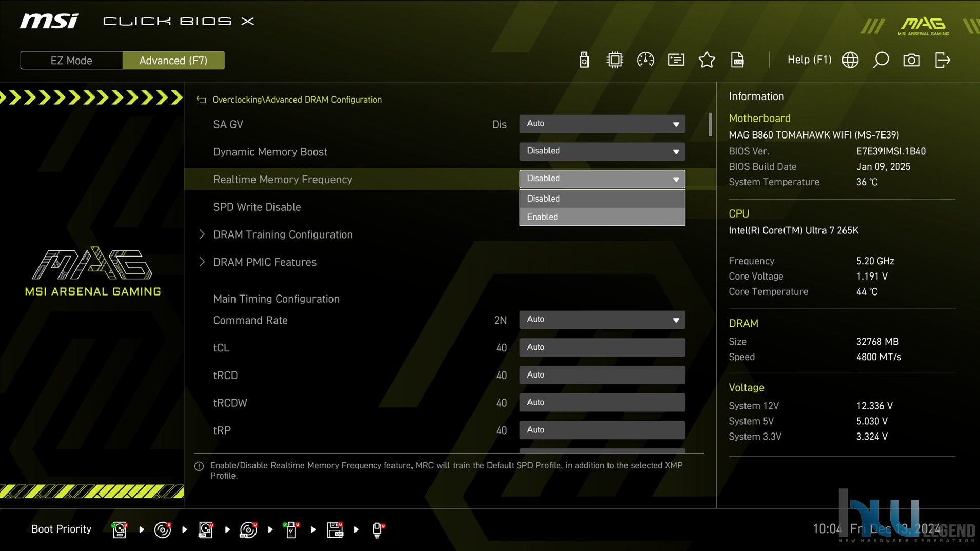Select second boot priority disc icon

pyautogui.click(x=163, y=529)
